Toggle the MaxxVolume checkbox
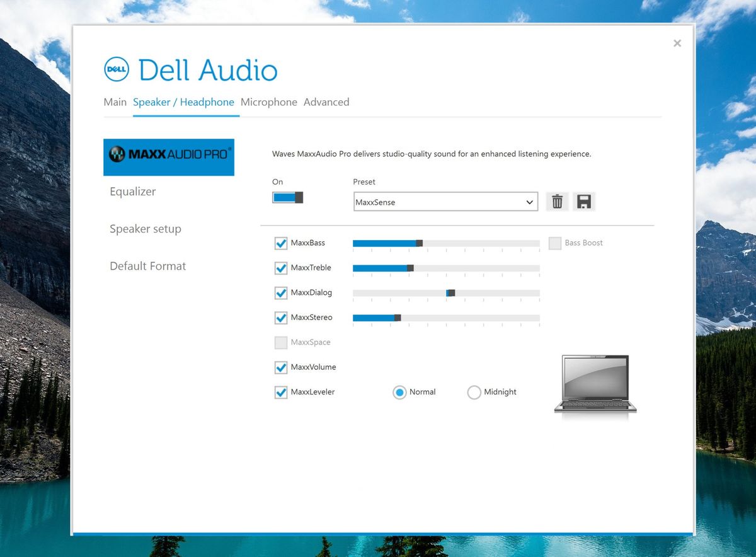 (281, 367)
